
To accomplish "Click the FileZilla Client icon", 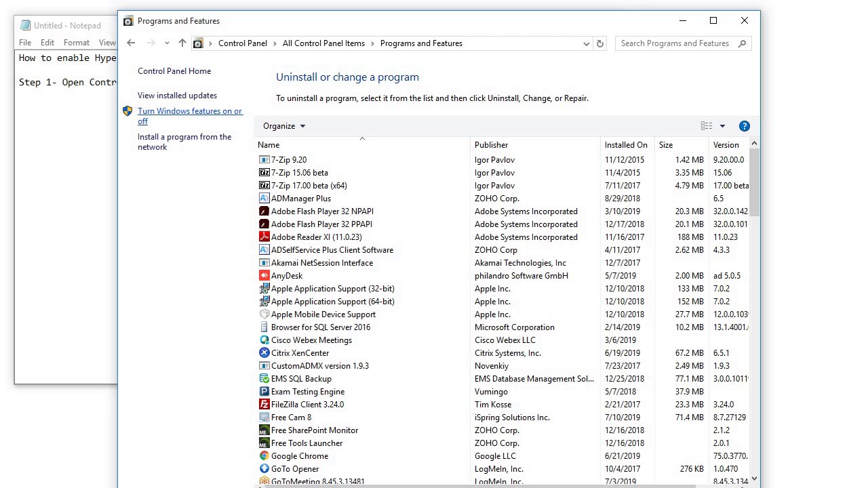I will coord(264,405).
